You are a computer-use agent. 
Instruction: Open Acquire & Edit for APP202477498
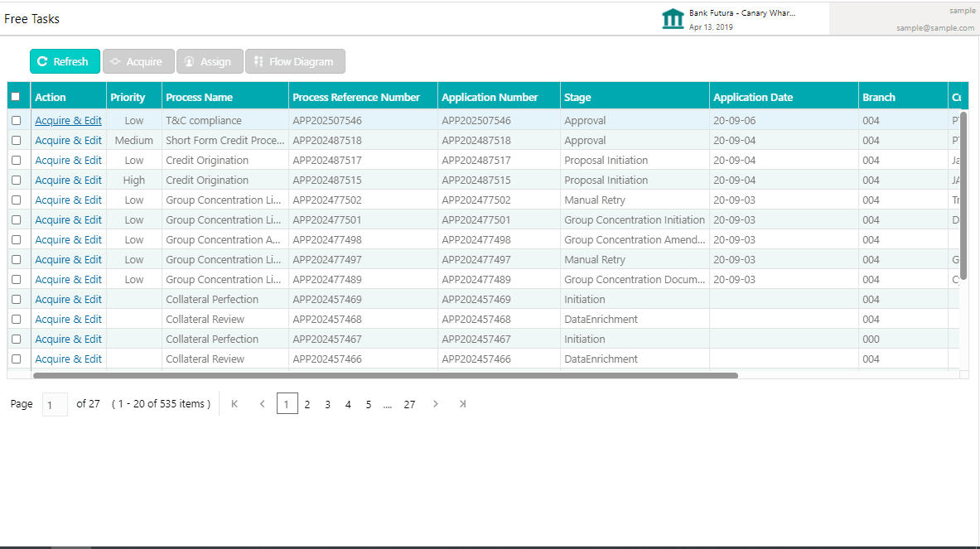click(x=68, y=240)
